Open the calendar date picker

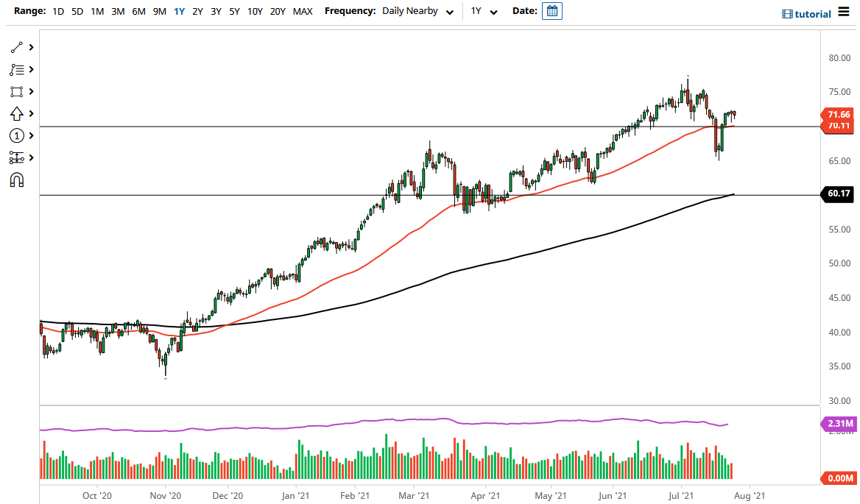551,11
